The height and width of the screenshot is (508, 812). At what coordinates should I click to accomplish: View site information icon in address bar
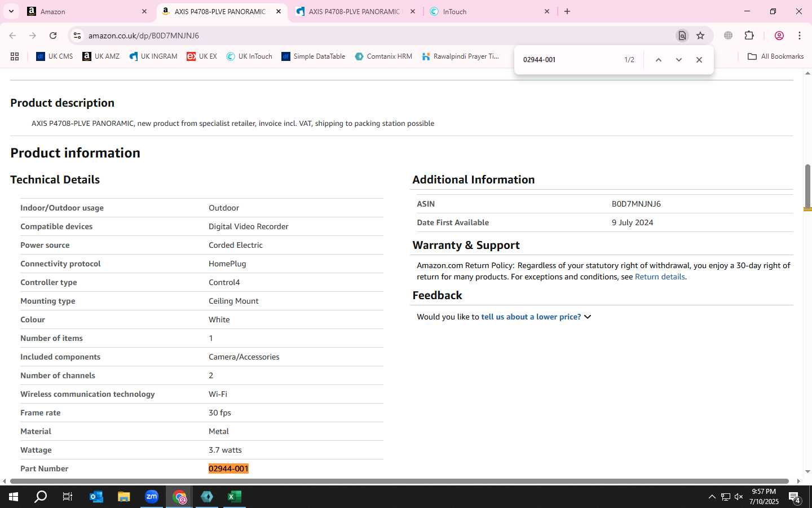[x=77, y=36]
